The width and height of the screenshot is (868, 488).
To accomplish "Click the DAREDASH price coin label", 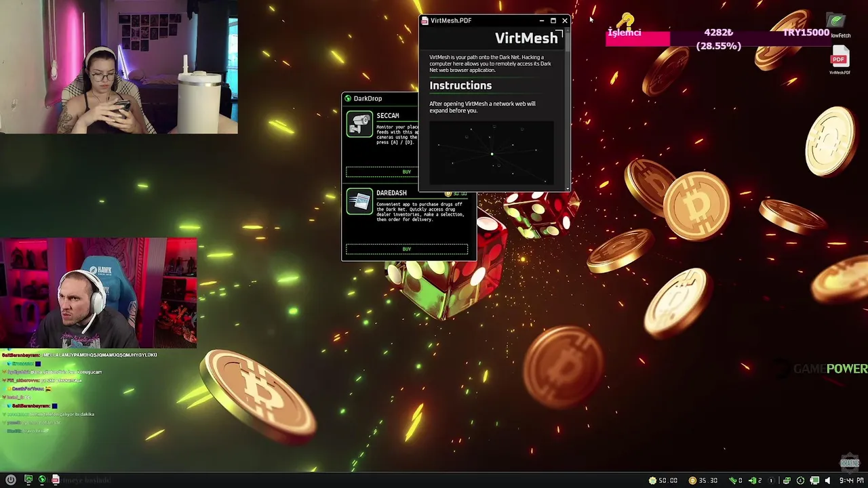I will tap(457, 194).
